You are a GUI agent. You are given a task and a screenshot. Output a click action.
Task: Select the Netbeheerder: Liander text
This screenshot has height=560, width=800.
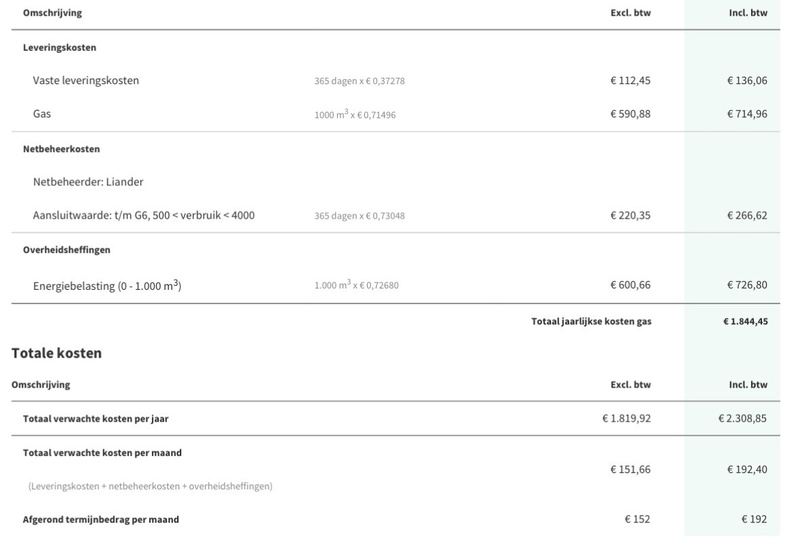coord(88,182)
